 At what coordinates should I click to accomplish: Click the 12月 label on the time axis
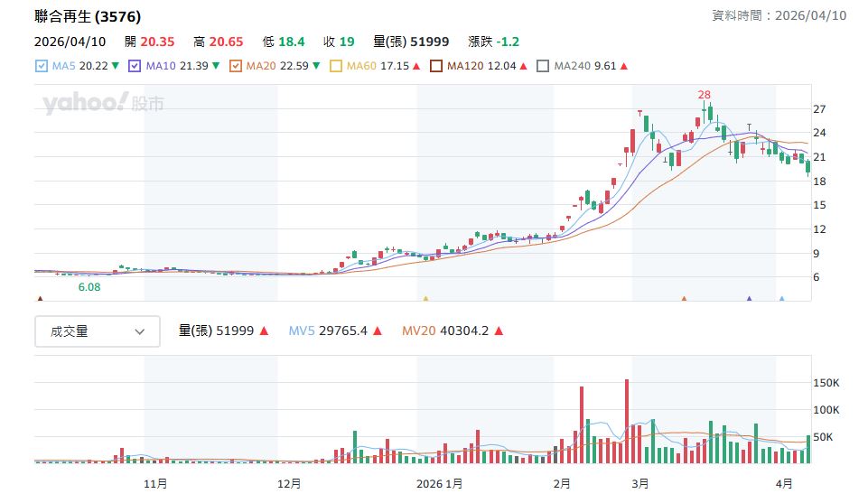(x=289, y=483)
